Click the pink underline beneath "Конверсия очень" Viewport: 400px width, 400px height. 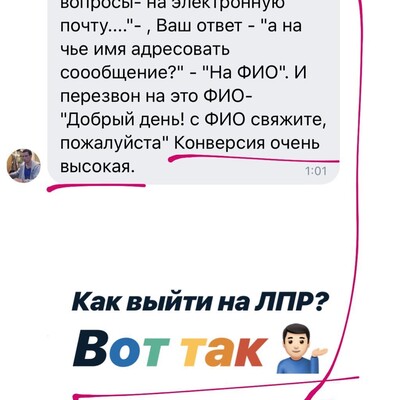[254, 159]
